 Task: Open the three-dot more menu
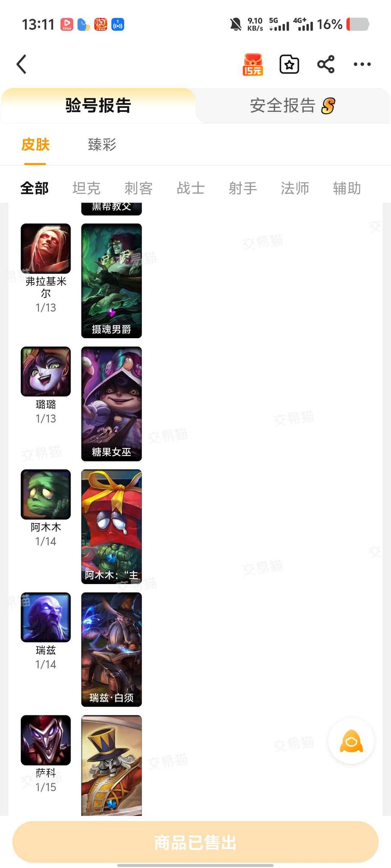coord(362,64)
